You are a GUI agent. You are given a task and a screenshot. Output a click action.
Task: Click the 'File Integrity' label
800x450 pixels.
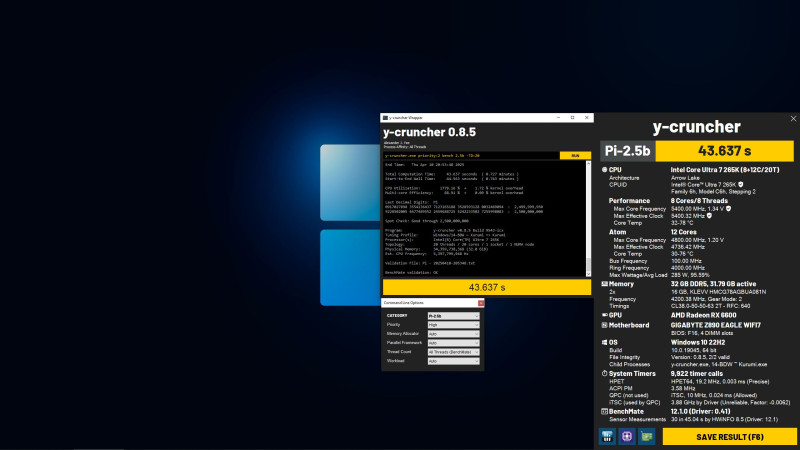(624, 357)
